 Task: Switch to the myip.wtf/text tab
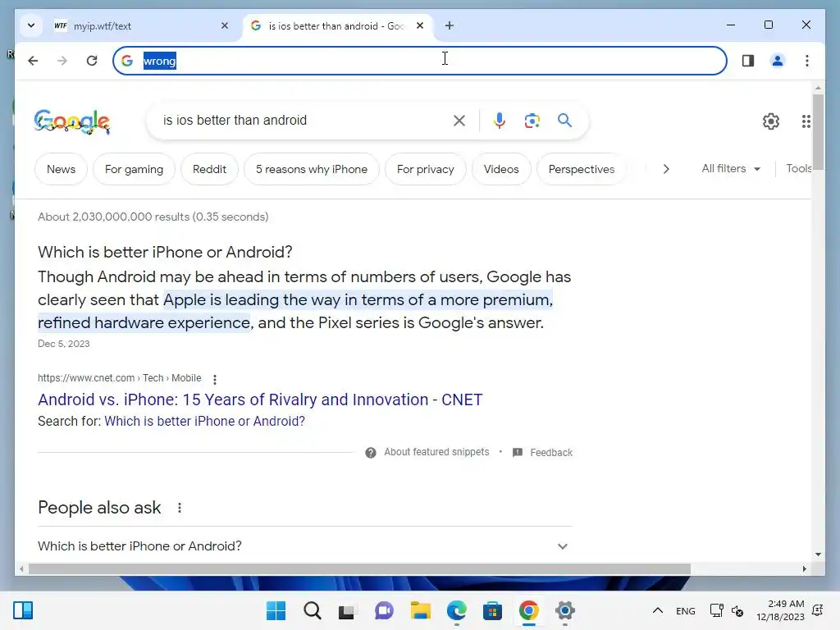[x=140, y=25]
